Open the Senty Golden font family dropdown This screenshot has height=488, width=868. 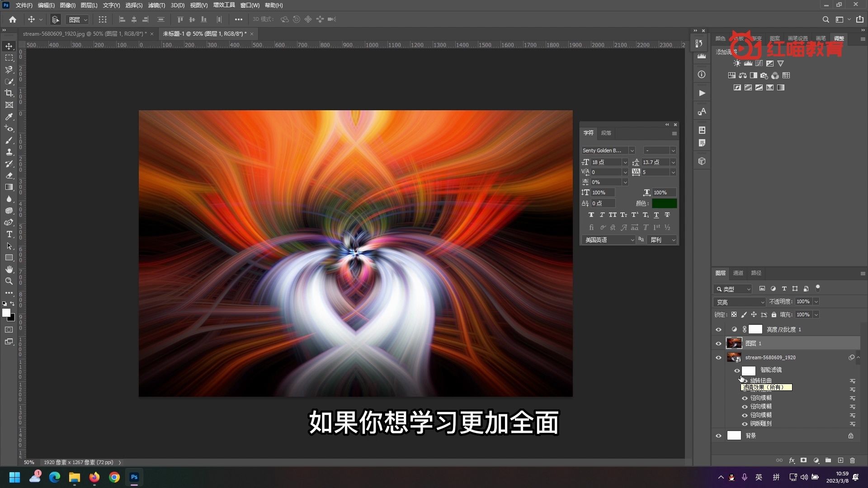click(x=632, y=150)
